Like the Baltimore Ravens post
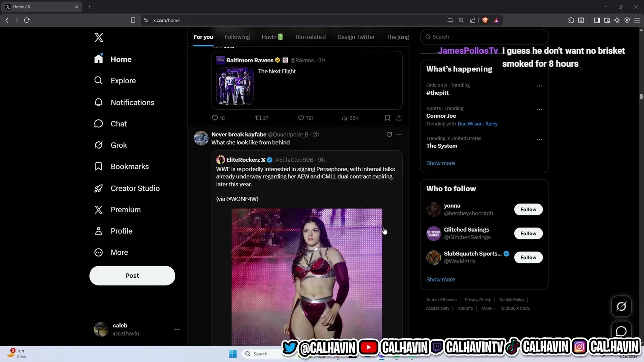The height and width of the screenshot is (362, 644). coord(306,118)
